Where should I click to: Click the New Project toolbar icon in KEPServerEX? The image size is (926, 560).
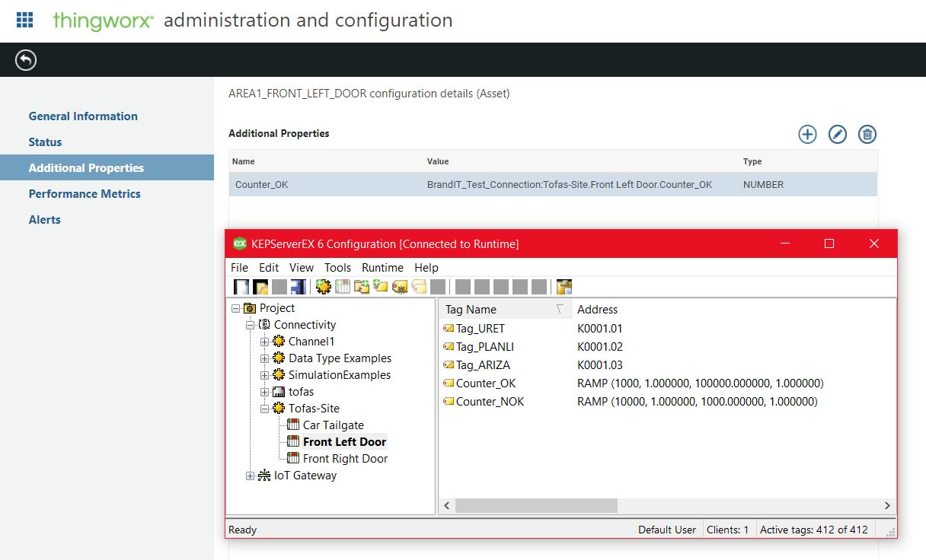pos(241,287)
